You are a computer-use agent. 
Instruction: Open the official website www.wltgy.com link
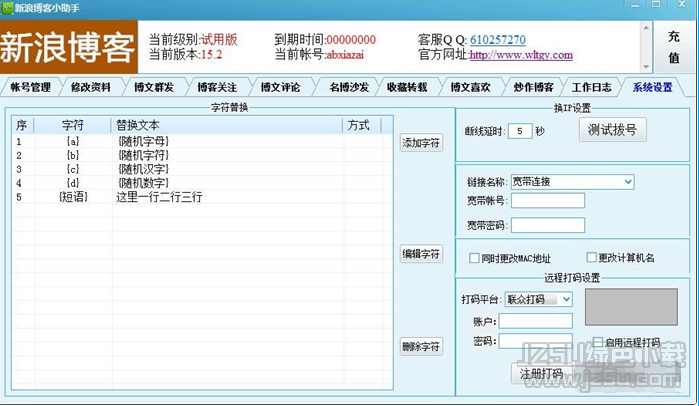(521, 55)
